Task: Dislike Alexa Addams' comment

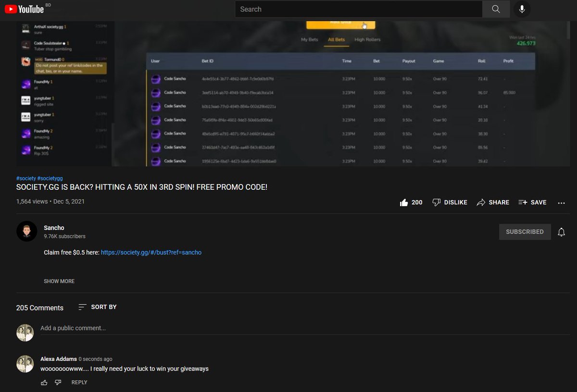Action: (58, 382)
